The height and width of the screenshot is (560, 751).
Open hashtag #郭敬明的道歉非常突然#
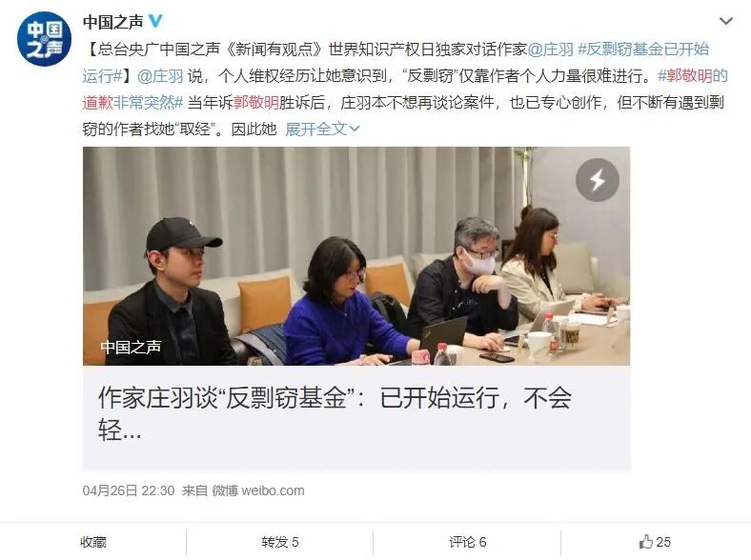(x=405, y=89)
